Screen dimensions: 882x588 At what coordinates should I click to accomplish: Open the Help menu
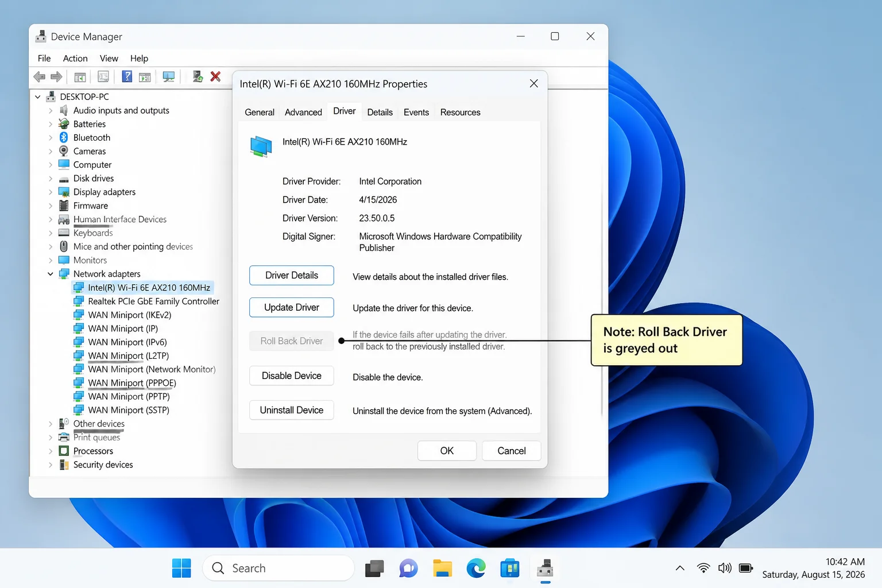[139, 58]
